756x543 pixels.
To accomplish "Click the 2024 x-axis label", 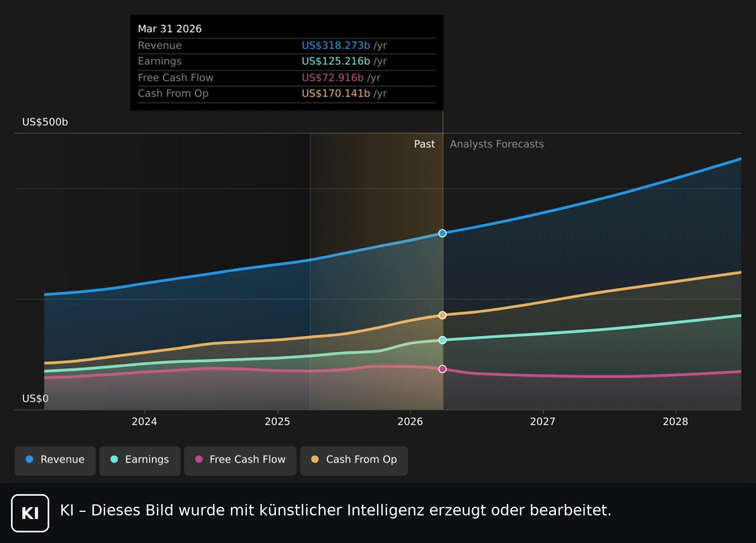I will pos(144,422).
